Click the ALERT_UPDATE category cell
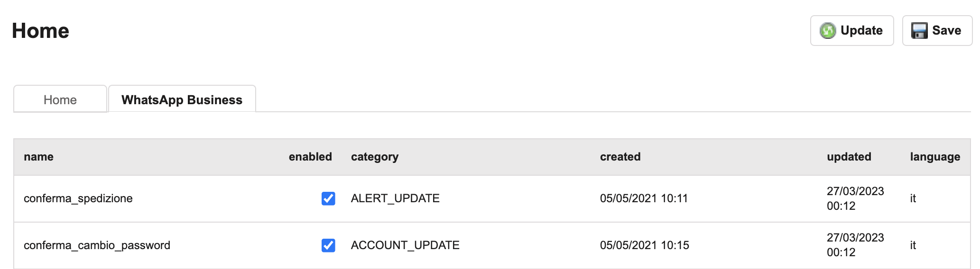The height and width of the screenshot is (269, 980). click(x=395, y=198)
